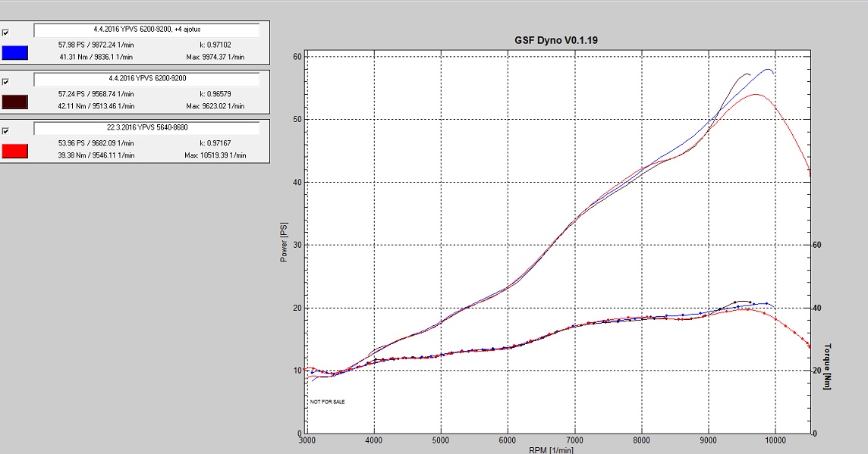
Task: Open the dark brown curve color swatch
Action: click(x=15, y=102)
